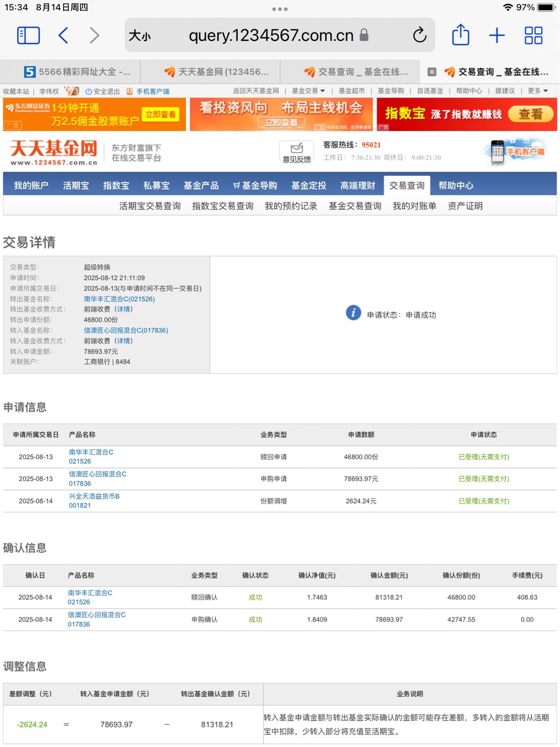Click the application status info icon
560x747 pixels.
(x=354, y=313)
